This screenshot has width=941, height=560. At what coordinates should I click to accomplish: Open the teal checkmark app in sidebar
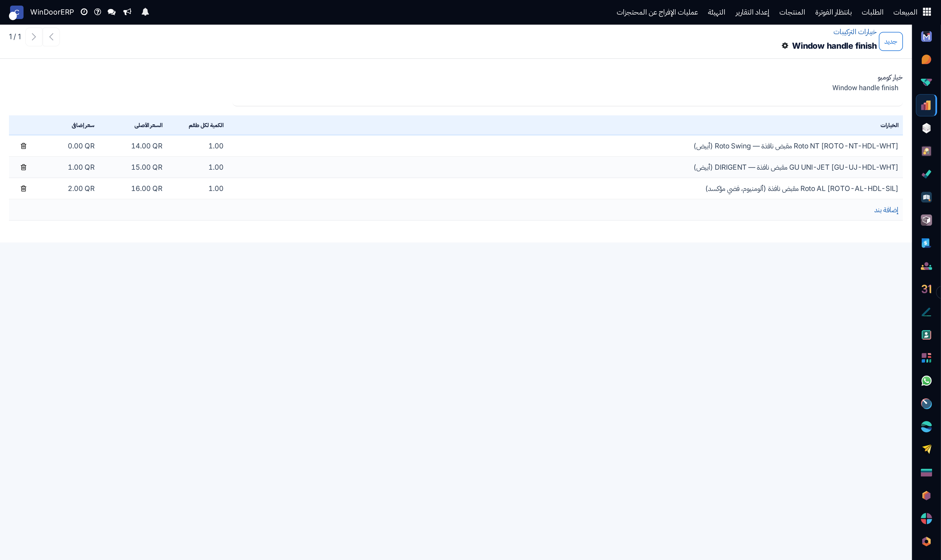(x=926, y=174)
